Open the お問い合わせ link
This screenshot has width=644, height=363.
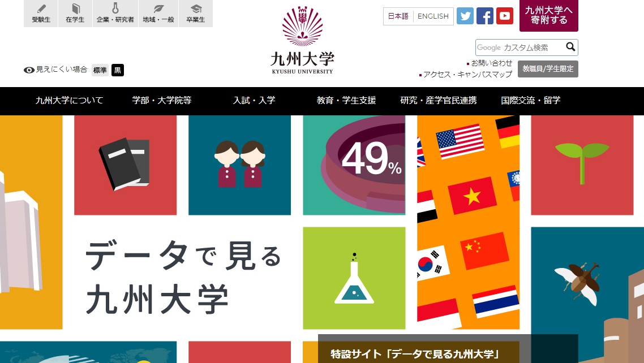pos(492,63)
